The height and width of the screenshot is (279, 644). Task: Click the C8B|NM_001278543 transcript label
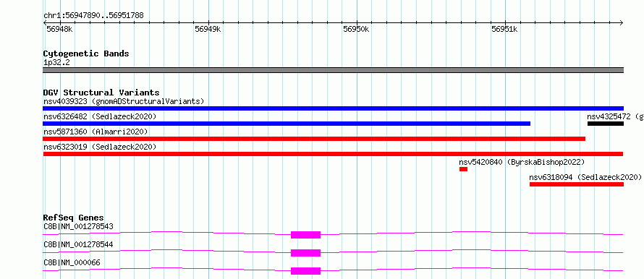pos(78,226)
